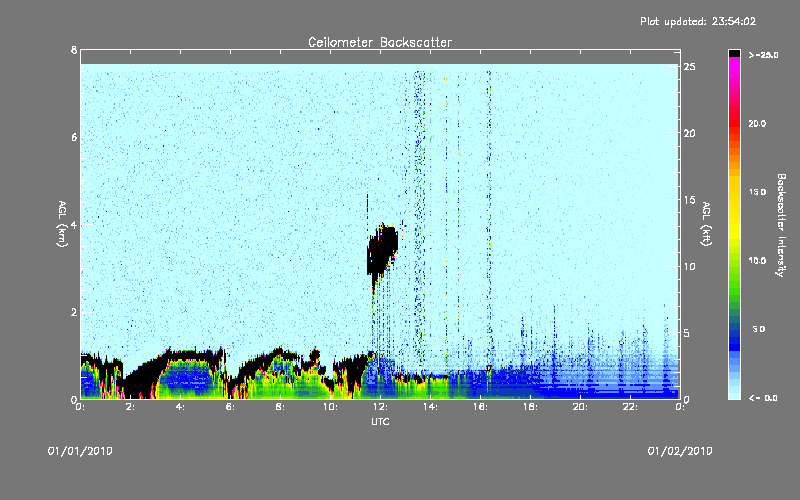This screenshot has height=500, width=800.
Task: Click the '20' kft tick label
Action: pyautogui.click(x=690, y=133)
